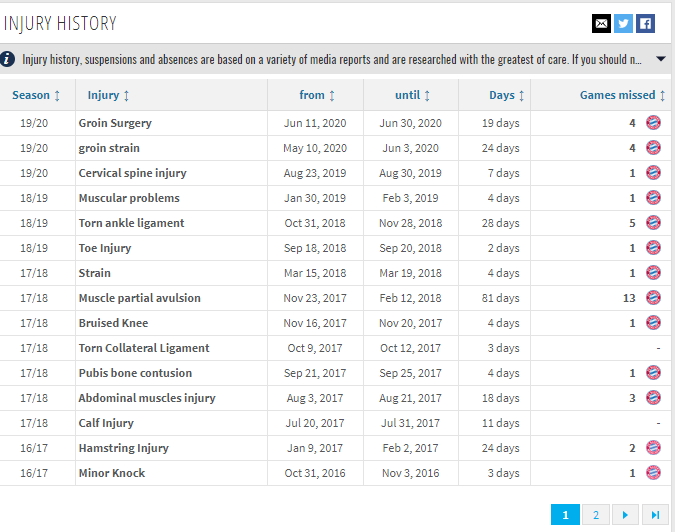Sort table by until date column
This screenshot has height=532, width=675.
(x=412, y=95)
